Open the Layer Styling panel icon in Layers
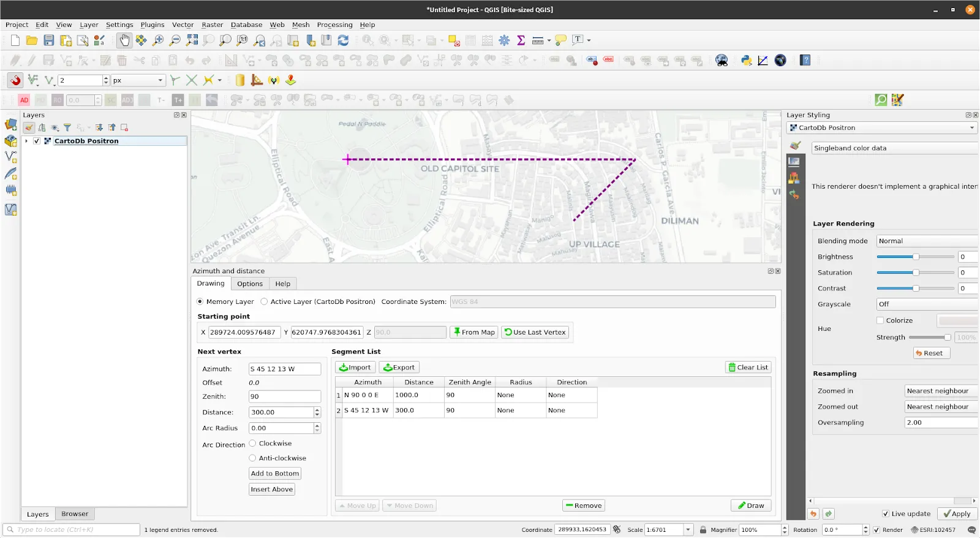The image size is (980, 538). point(29,127)
